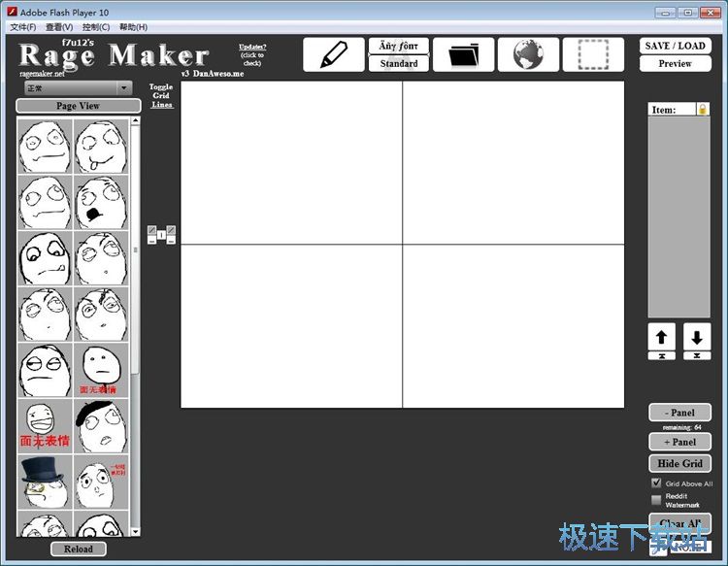Click the Hide Grid button
The width and height of the screenshot is (728, 566).
click(x=679, y=463)
